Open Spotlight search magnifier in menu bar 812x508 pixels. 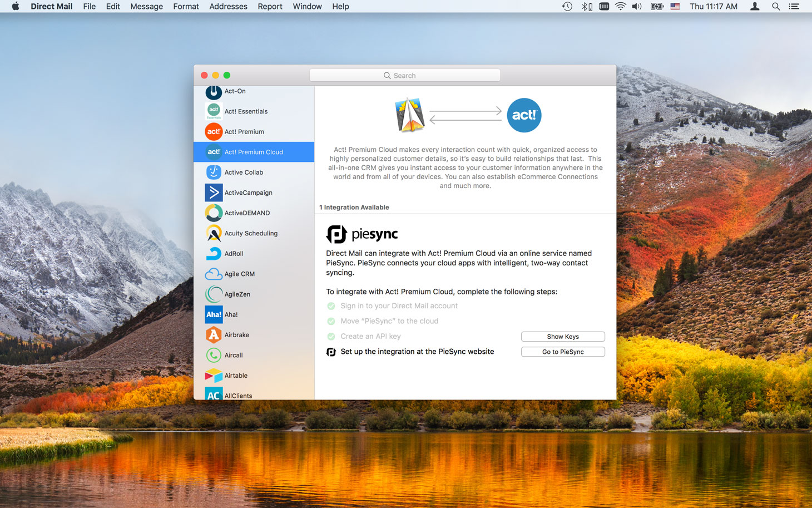[776, 7]
